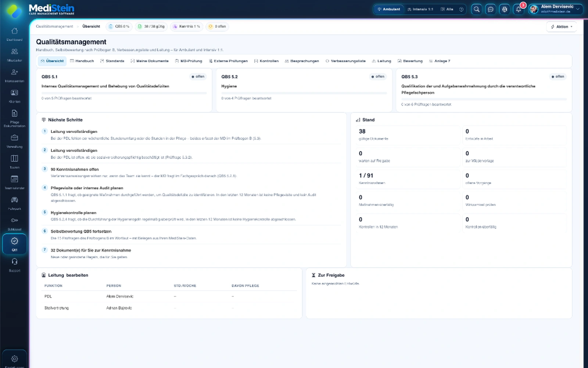The image size is (588, 368).
Task: Open Mitarbeiter in the sidebar
Action: pyautogui.click(x=14, y=55)
